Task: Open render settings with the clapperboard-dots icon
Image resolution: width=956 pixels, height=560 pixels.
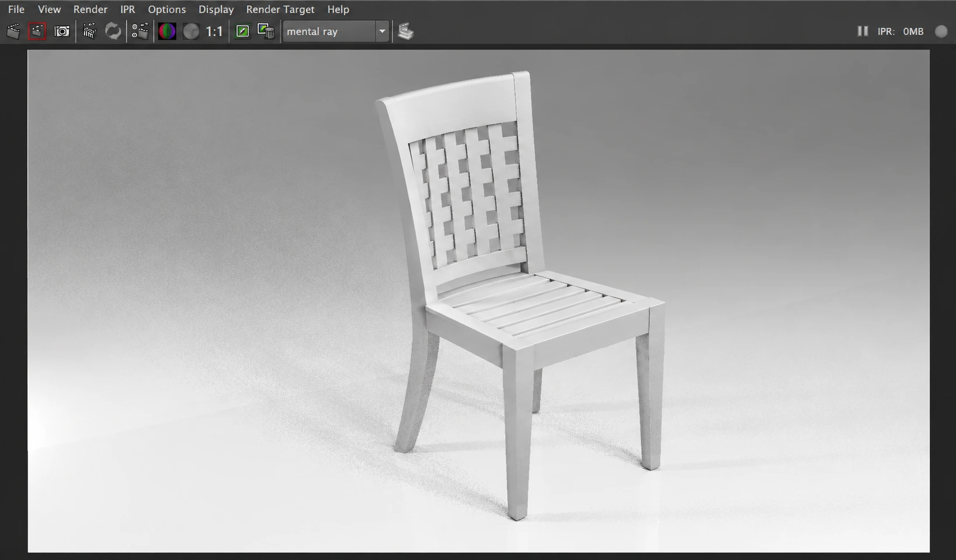Action: click(140, 32)
